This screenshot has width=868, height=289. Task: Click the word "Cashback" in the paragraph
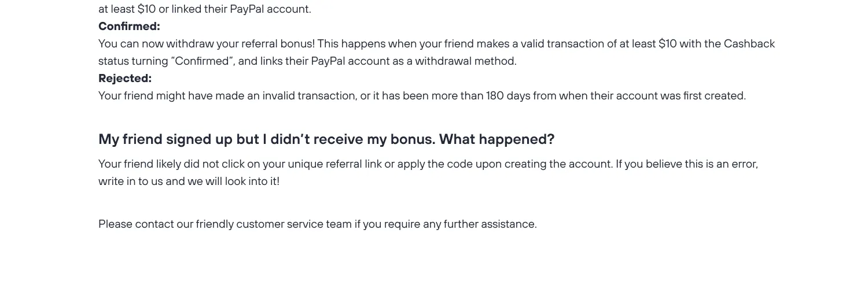pos(749,44)
